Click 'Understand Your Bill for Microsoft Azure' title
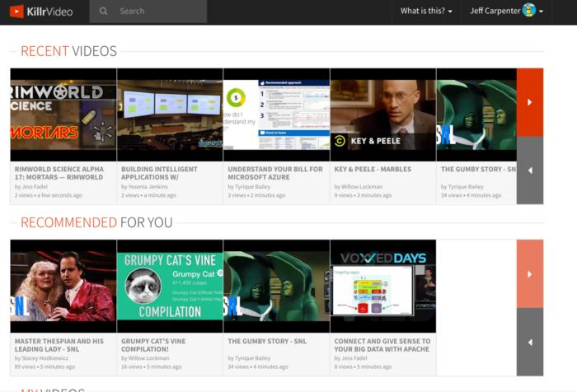The height and width of the screenshot is (392, 577). coord(275,173)
